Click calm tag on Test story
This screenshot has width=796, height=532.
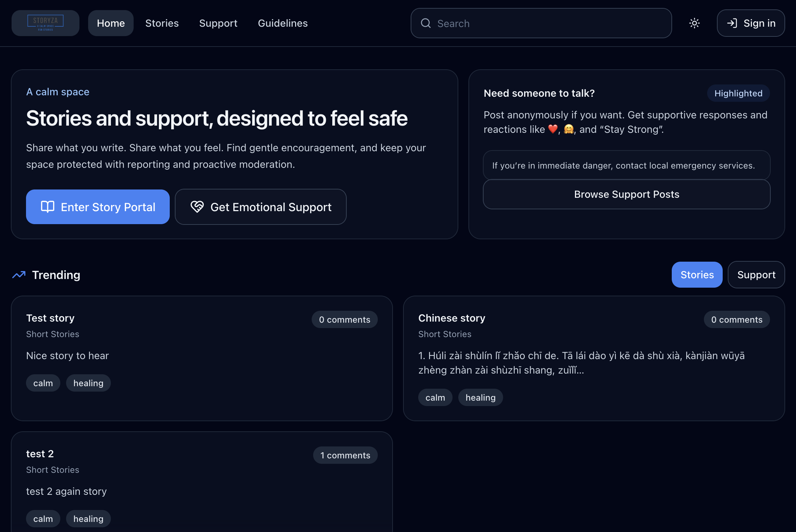click(x=43, y=383)
